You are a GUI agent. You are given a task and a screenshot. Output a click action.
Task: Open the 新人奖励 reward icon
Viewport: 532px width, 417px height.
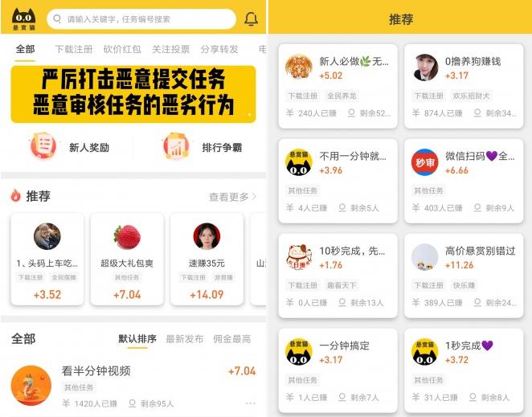point(43,146)
